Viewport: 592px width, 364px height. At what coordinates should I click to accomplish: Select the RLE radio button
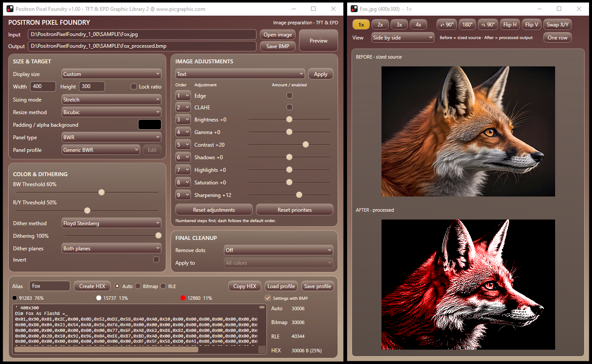[163, 286]
